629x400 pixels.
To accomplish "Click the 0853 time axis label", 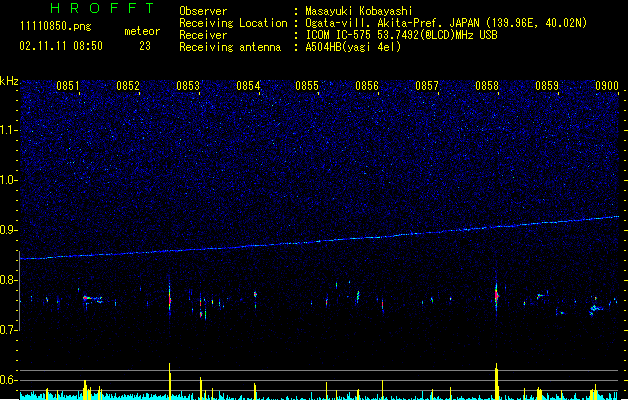I will coord(188,86).
